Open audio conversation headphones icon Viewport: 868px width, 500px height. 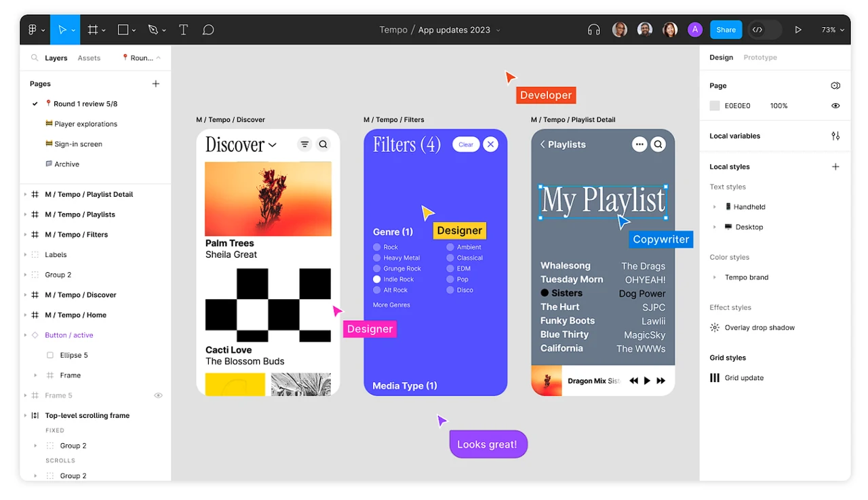(x=594, y=30)
